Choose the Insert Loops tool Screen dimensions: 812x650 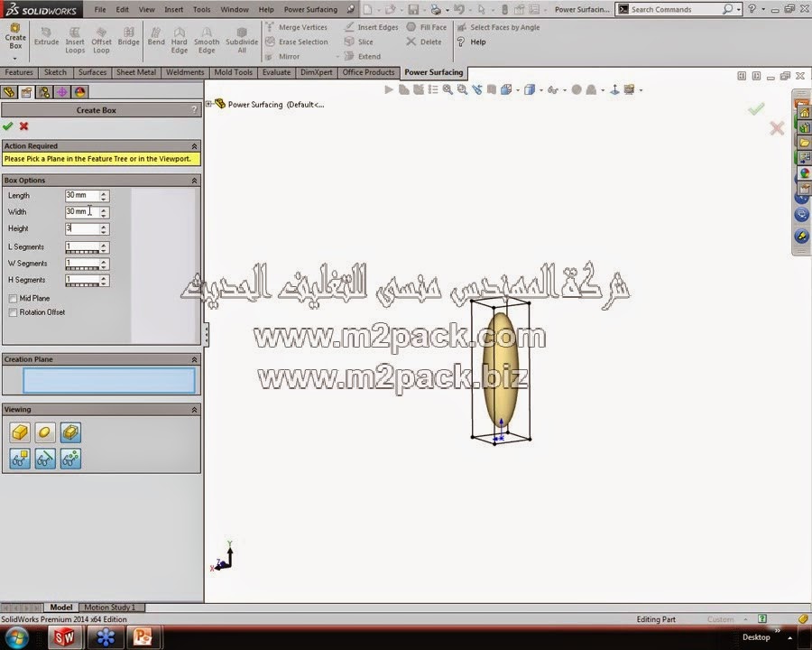tap(75, 41)
